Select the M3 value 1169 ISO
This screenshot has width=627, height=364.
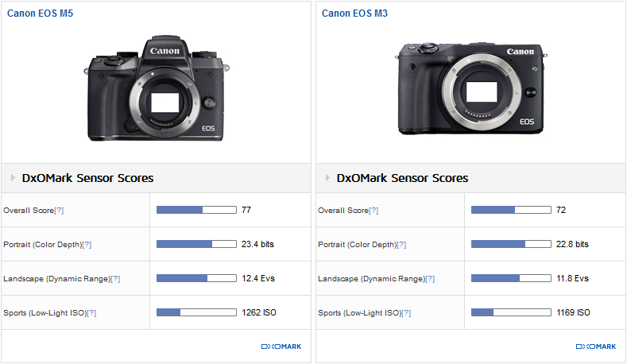574,312
